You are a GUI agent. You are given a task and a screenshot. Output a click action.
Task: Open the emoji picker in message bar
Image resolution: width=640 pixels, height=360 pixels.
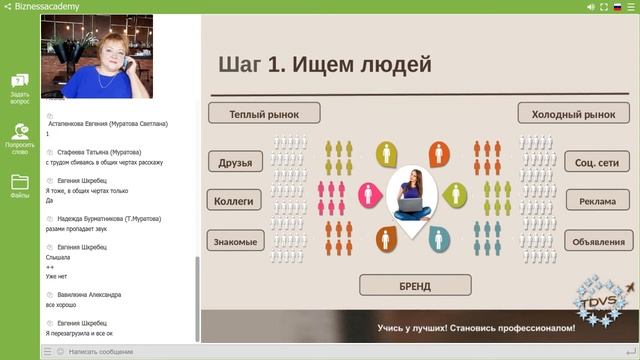click(x=60, y=351)
